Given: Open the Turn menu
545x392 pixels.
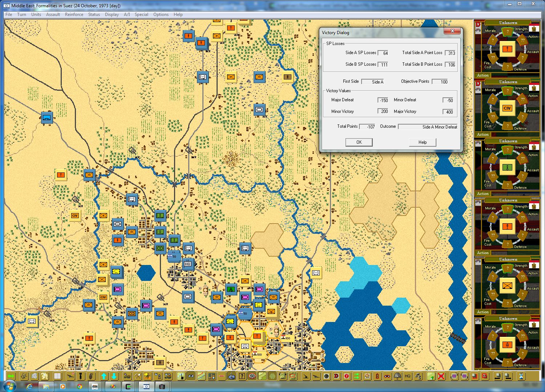Looking at the screenshot, I should click(x=21, y=15).
